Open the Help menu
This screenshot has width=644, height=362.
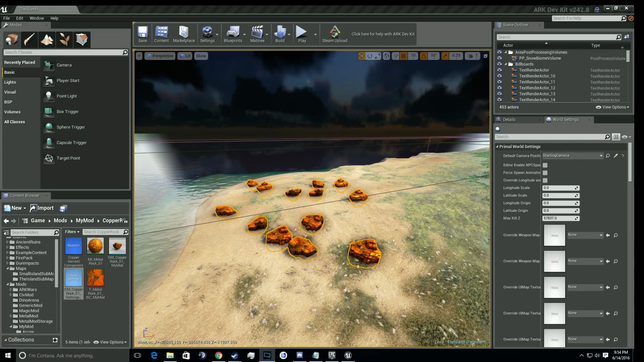pyautogui.click(x=54, y=18)
